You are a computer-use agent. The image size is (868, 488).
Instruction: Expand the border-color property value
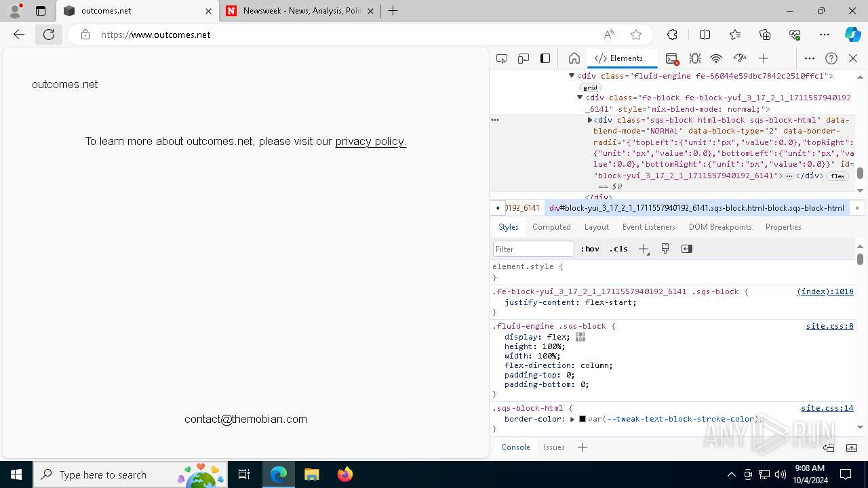click(x=572, y=420)
